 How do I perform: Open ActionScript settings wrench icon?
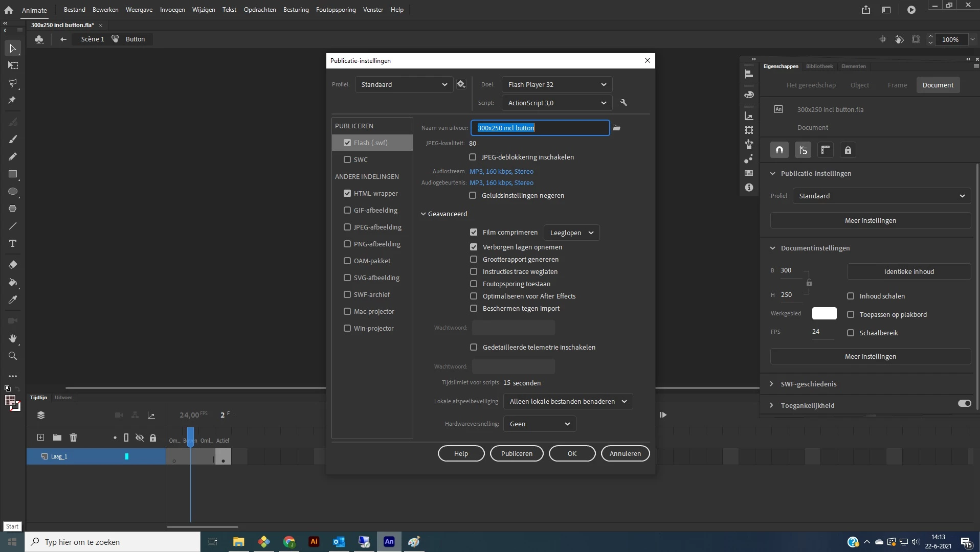click(623, 103)
